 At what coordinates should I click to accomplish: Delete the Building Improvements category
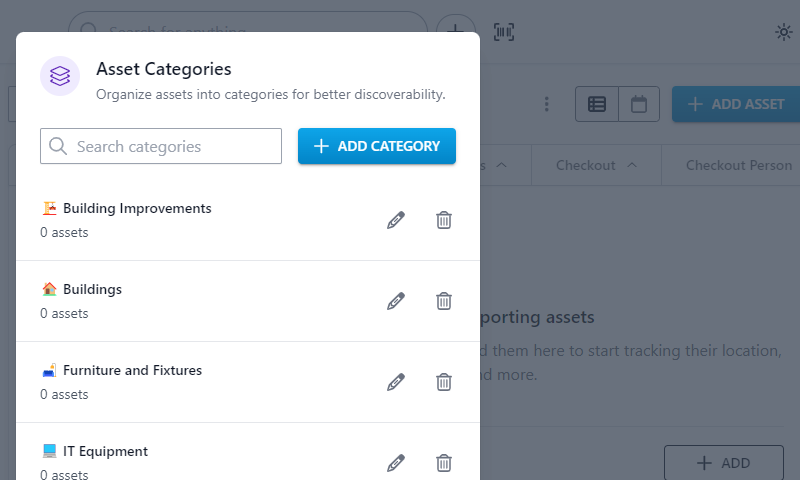coord(444,220)
